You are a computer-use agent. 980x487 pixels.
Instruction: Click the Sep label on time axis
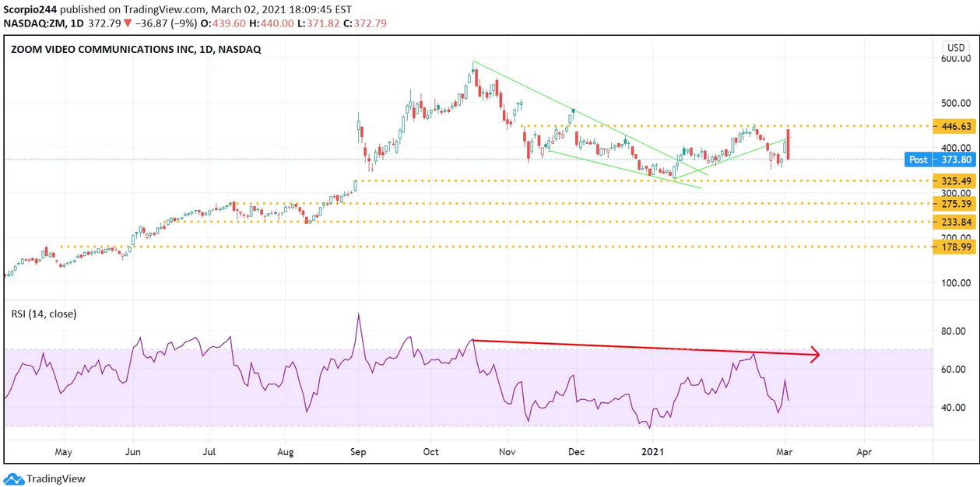tap(358, 451)
